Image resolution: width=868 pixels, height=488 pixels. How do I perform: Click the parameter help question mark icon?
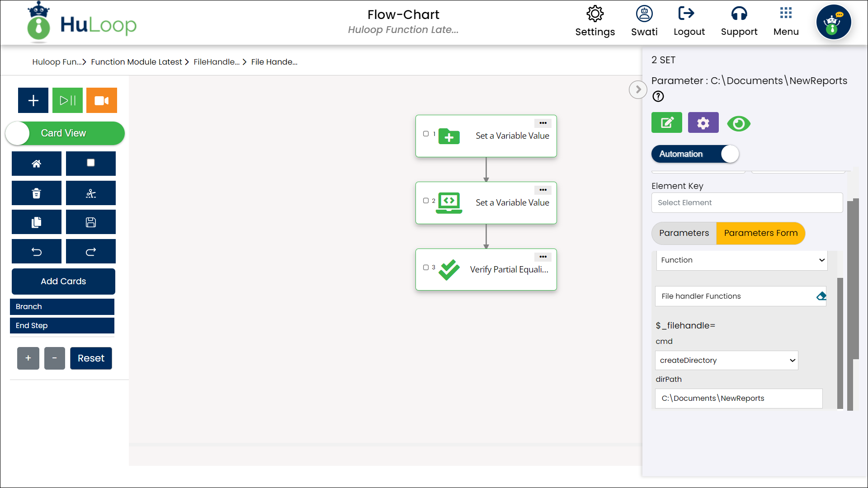pyautogui.click(x=658, y=96)
